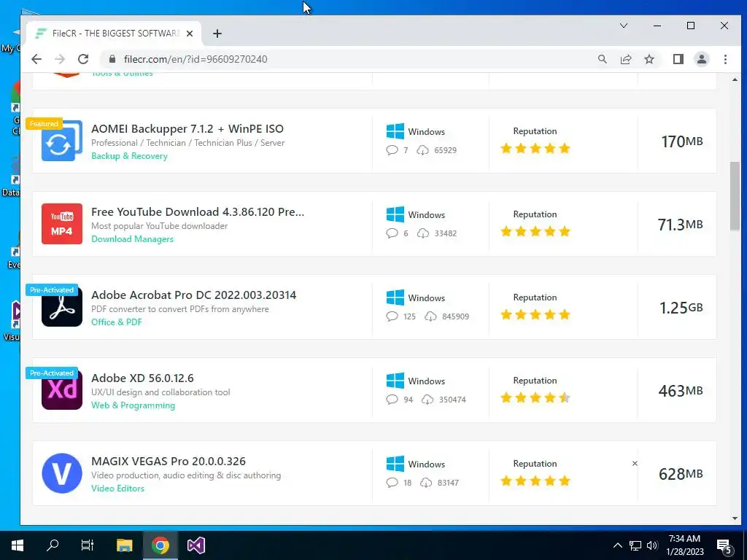
Task: Open the clock showing 7:34 AM
Action: (x=684, y=545)
